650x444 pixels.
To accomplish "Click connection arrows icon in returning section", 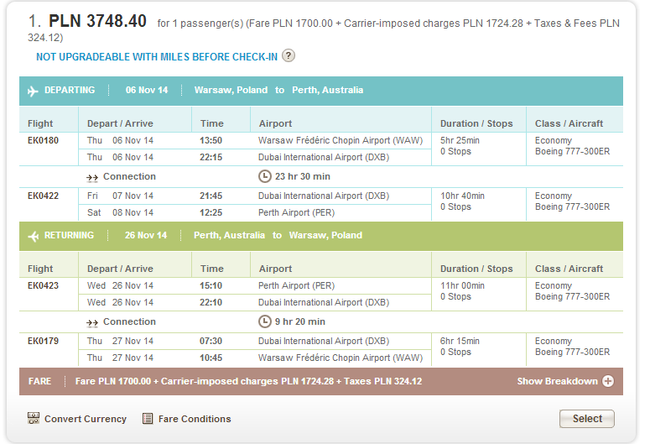I will pos(92,323).
